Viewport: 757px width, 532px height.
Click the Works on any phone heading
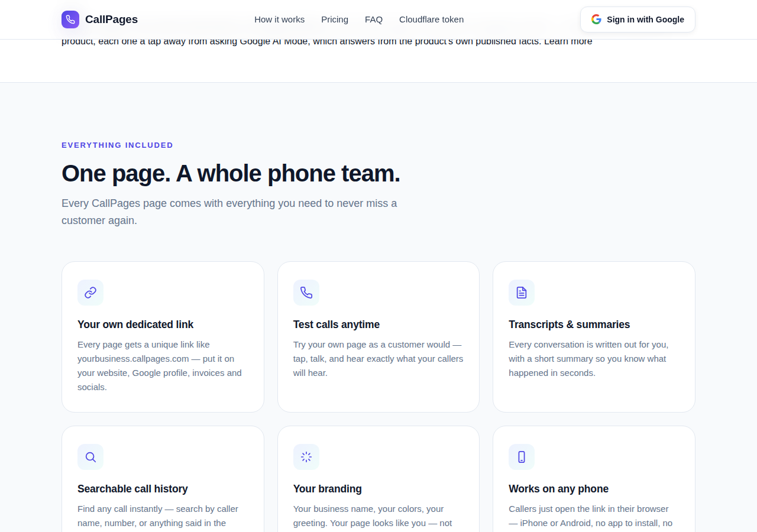point(558,489)
